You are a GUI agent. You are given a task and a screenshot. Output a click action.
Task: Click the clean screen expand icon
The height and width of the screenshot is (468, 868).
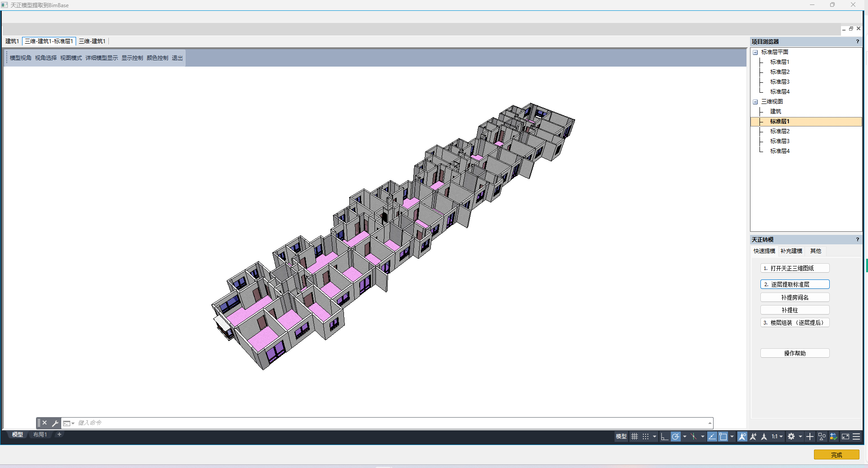click(845, 436)
